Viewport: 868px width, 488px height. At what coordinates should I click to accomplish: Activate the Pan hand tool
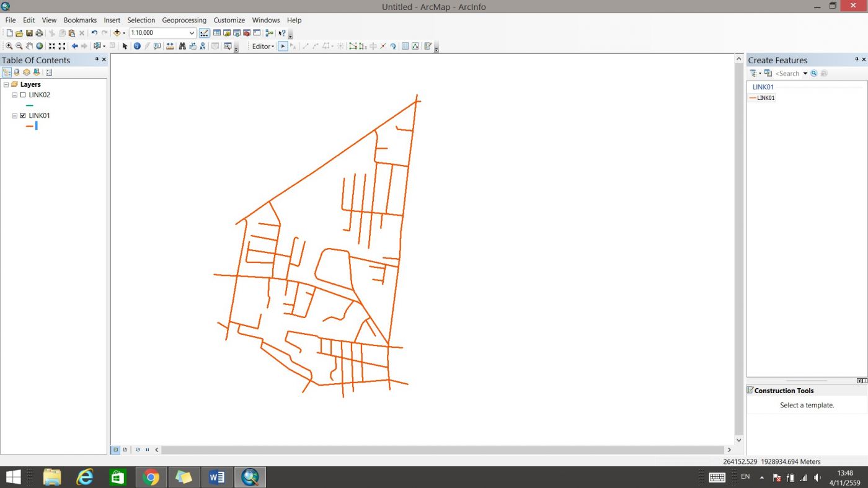29,47
